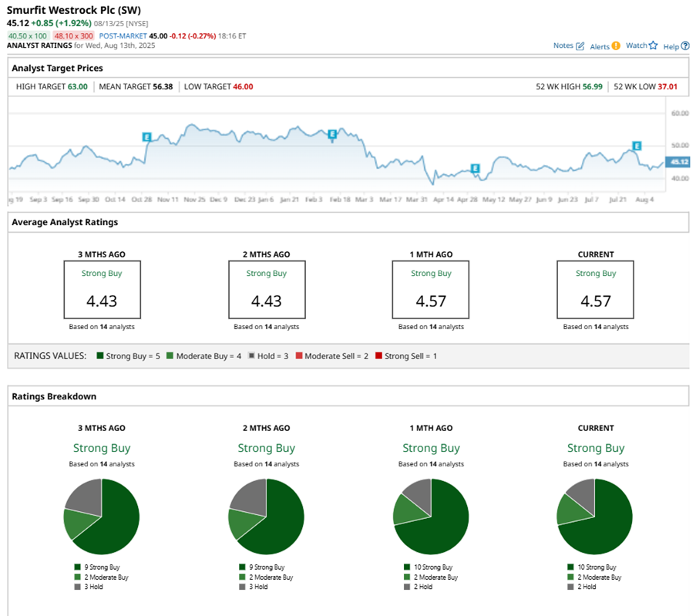Click the 60.00 chart axis label
Viewport: 696px width, 616px height.
tap(680, 113)
